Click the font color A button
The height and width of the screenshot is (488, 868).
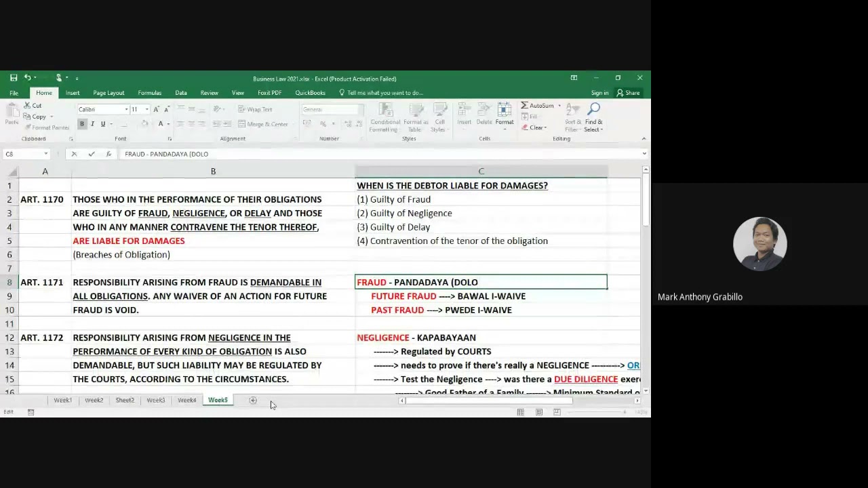pyautogui.click(x=161, y=124)
